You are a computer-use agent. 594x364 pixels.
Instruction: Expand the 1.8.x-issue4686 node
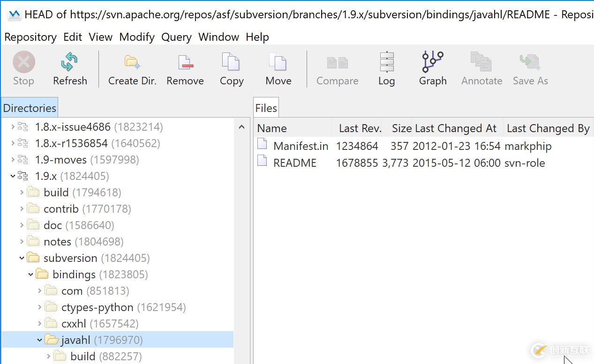click(x=13, y=127)
